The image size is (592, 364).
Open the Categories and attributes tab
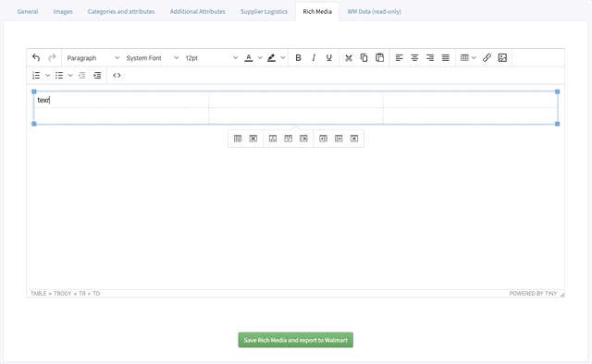121,12
